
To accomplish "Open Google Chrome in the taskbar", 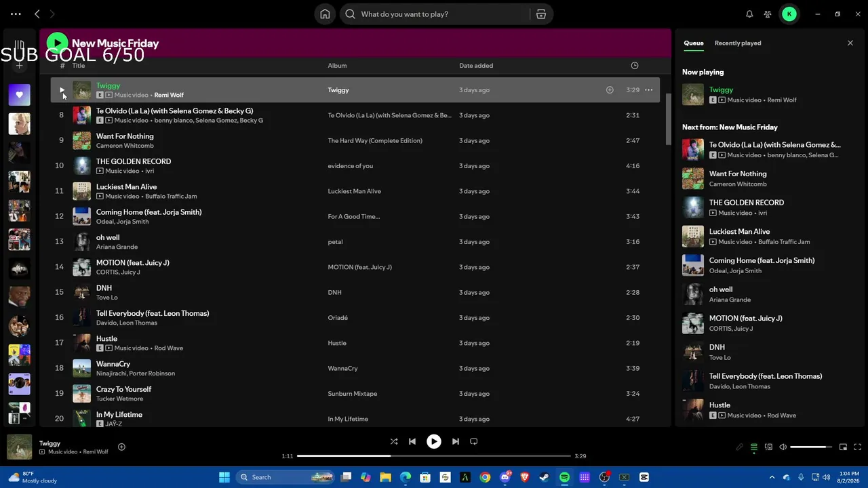I will [485, 477].
